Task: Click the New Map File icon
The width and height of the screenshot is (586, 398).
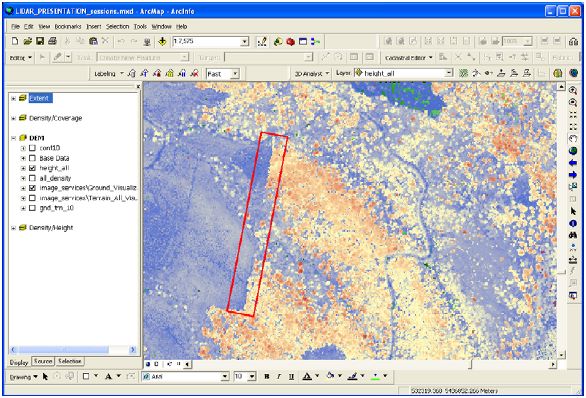Action: [15, 41]
